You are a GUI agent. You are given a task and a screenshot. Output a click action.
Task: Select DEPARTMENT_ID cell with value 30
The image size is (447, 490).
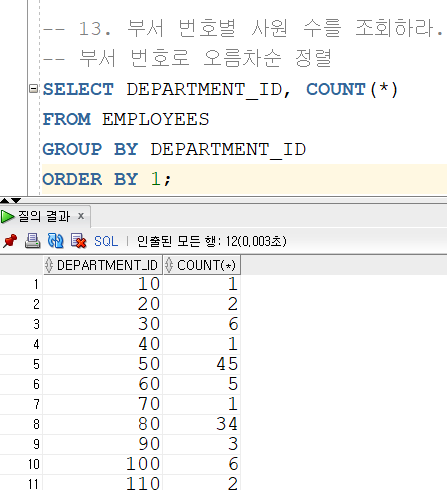click(x=103, y=324)
